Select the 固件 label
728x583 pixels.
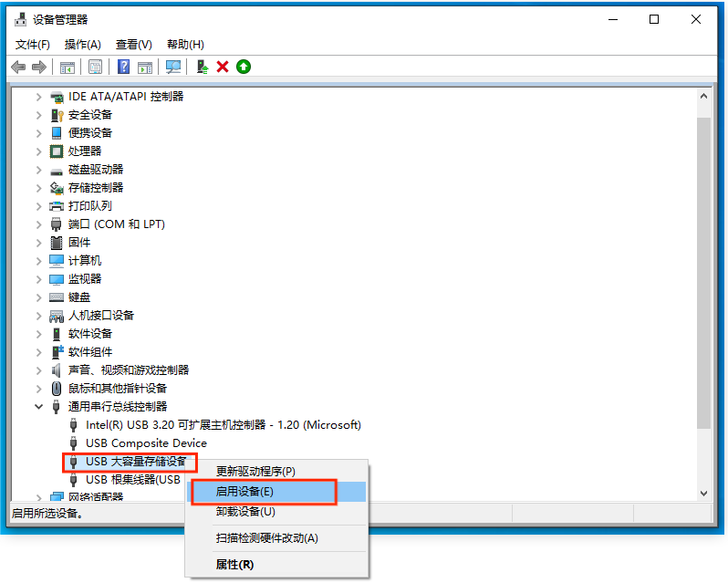pos(79,243)
